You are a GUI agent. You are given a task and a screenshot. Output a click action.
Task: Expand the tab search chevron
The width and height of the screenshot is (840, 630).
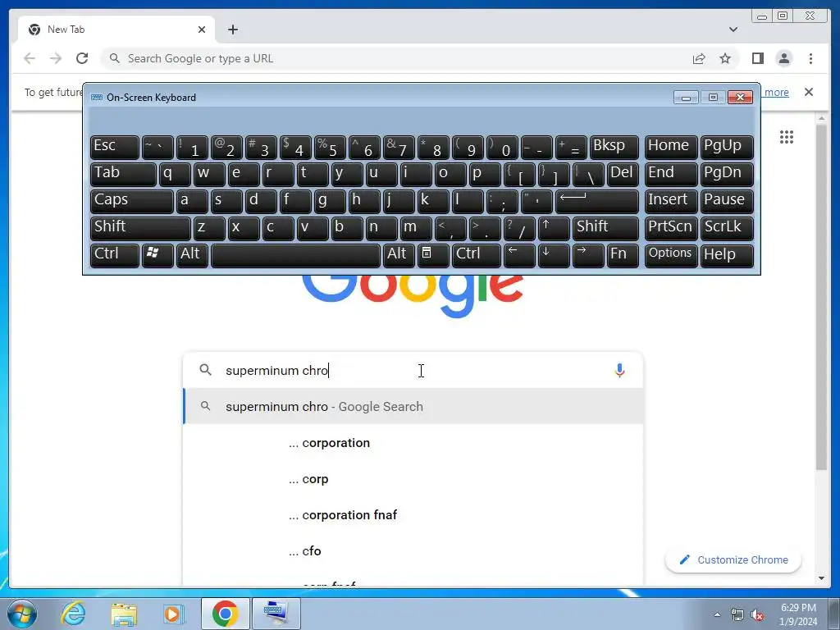point(733,30)
